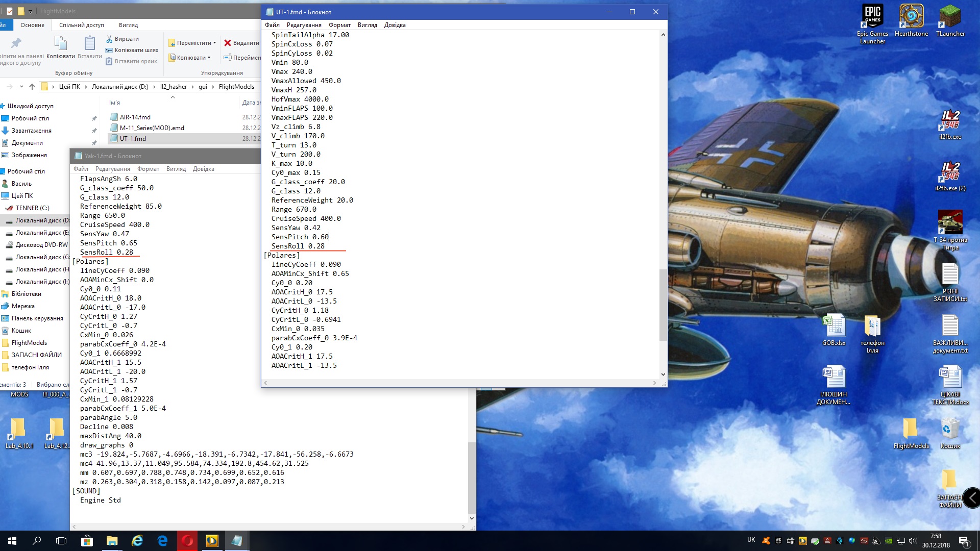Click the Copy path (Копіювати шлях) button
The image size is (980, 551).
click(132, 50)
